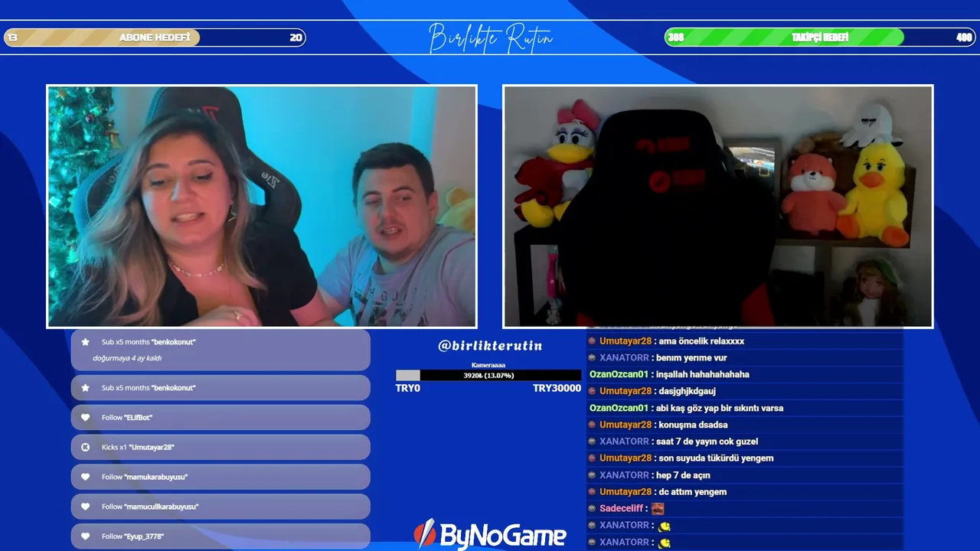Click the message 'abi kaş göz yap bir sıkıntı varsa'
Screen dimensions: 980x551
click(720, 409)
